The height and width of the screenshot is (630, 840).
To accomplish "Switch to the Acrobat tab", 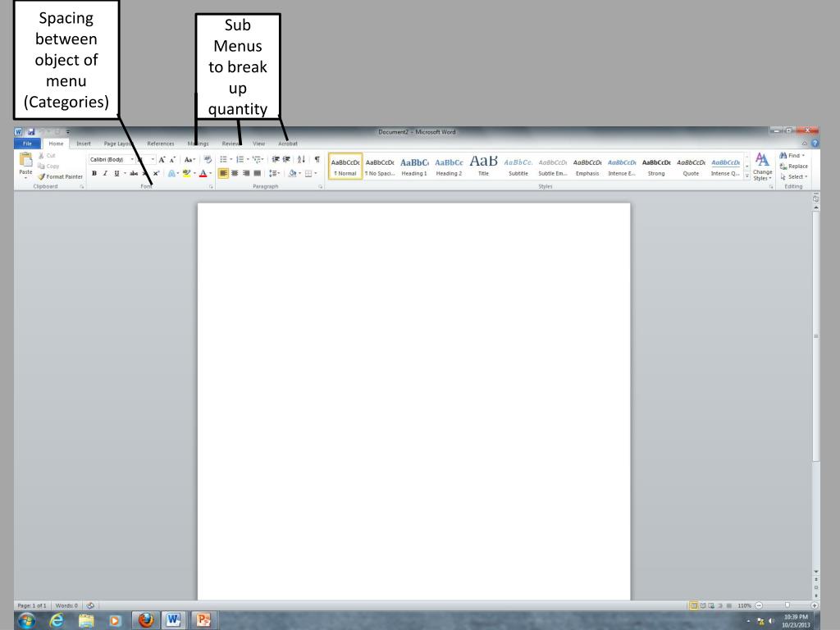I will (288, 144).
